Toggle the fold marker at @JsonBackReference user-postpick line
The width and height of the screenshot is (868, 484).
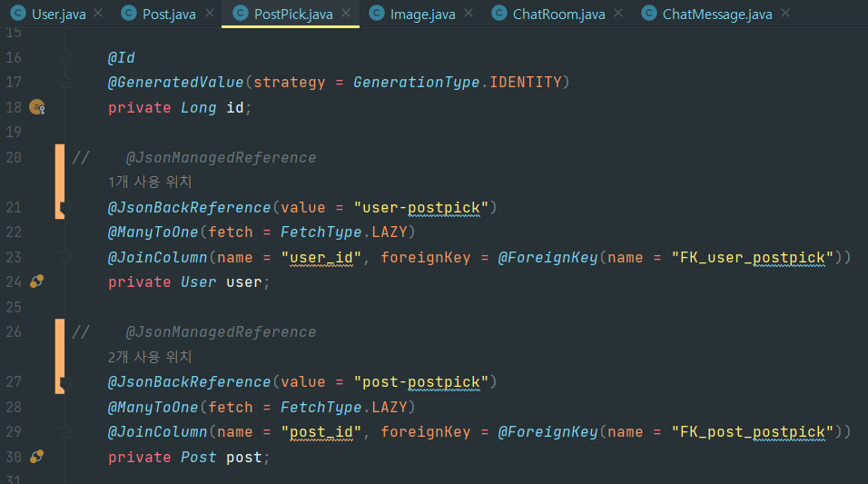click(x=64, y=208)
